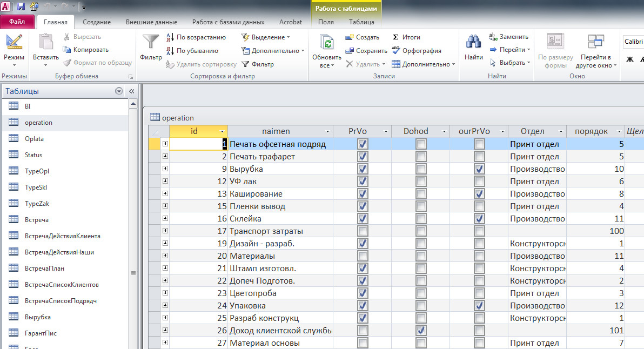Toggle Dohod checkbox for Доход клиентской службы

420,331
